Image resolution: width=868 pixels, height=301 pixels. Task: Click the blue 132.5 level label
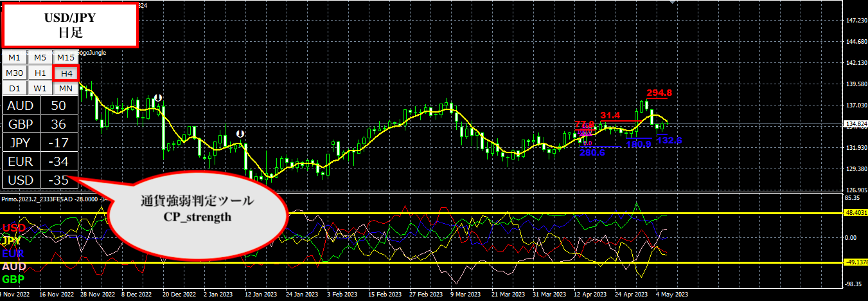click(x=669, y=140)
